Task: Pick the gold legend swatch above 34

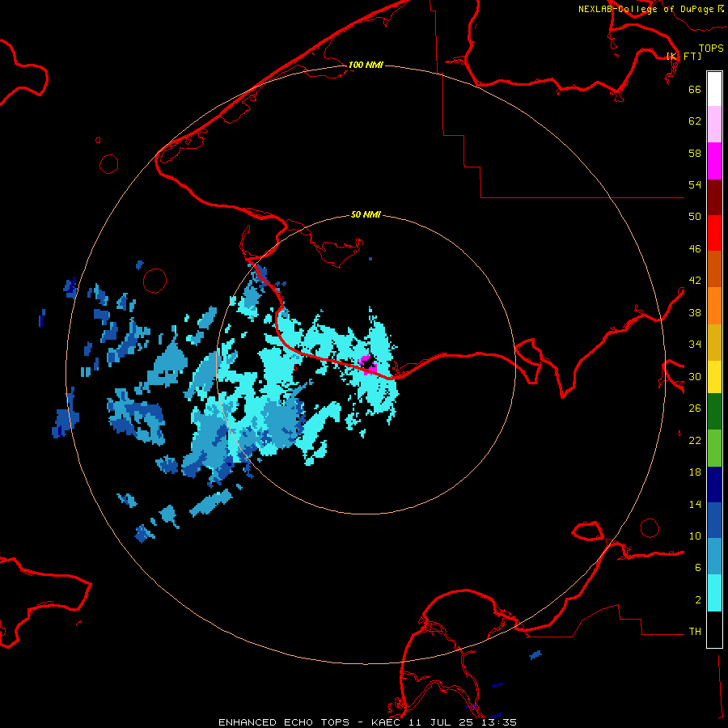Action: click(x=714, y=341)
